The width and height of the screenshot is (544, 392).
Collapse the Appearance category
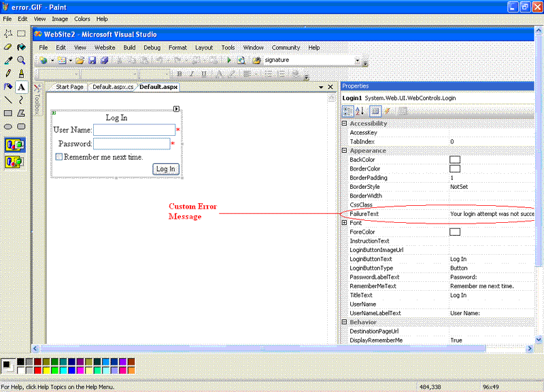[344, 150]
